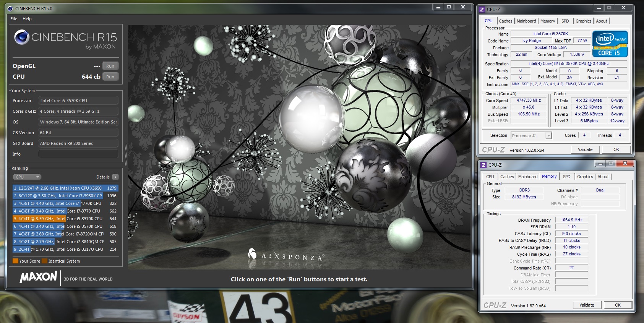Select ranking entry Core i7-3930K
This screenshot has width=644, height=323.
[65, 196]
